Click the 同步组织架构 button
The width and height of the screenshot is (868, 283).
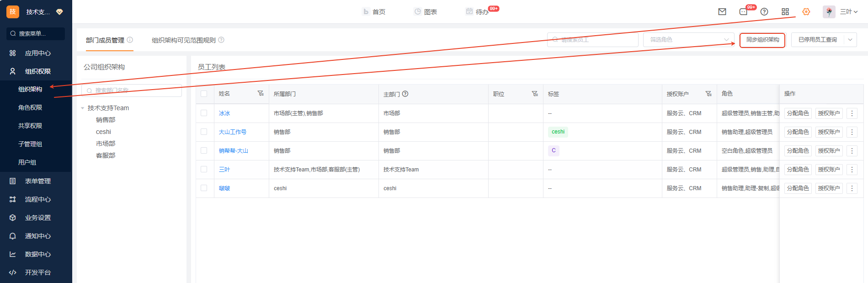click(762, 40)
